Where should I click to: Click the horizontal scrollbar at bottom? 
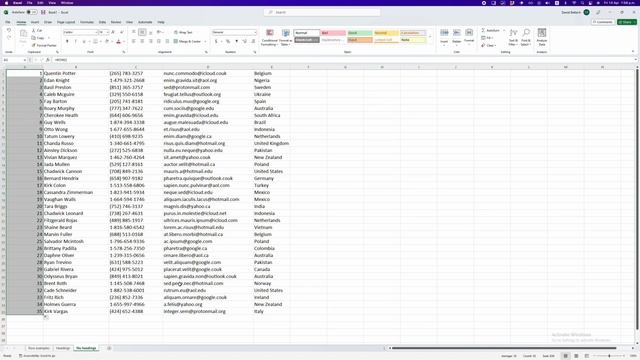pos(504,348)
